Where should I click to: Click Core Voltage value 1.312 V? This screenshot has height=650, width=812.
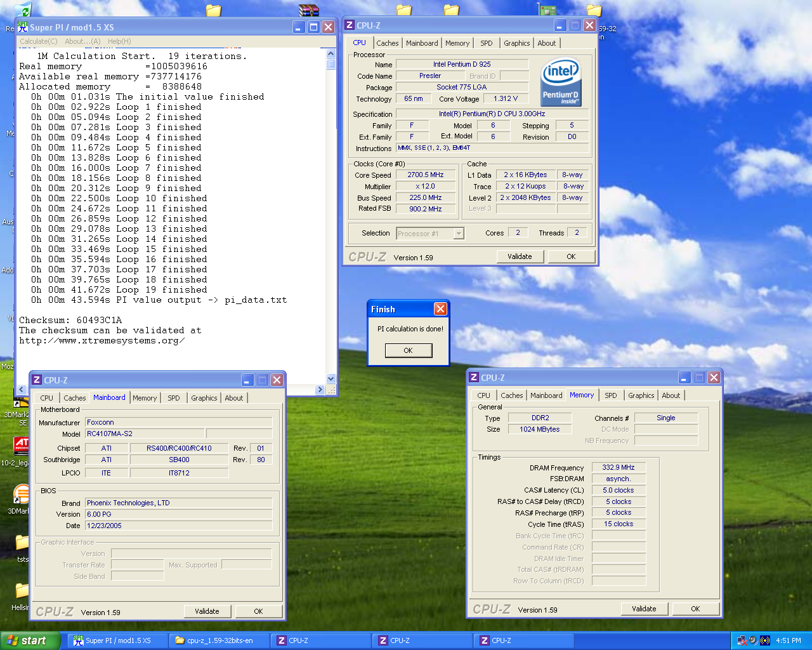506,98
